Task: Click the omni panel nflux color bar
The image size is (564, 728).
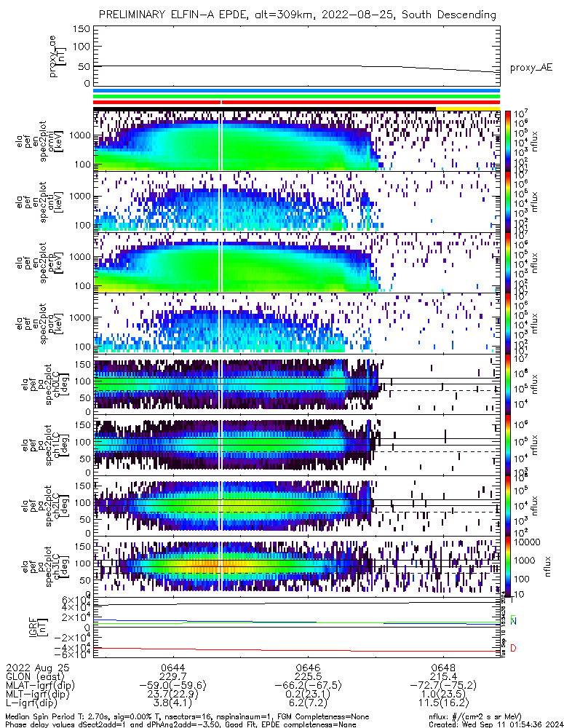Action: click(x=508, y=141)
